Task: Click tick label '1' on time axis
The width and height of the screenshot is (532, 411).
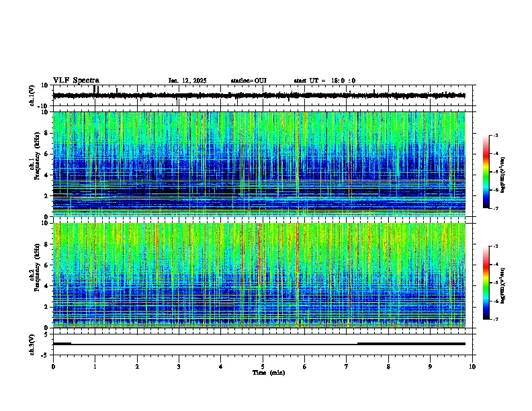Action: [x=95, y=367]
